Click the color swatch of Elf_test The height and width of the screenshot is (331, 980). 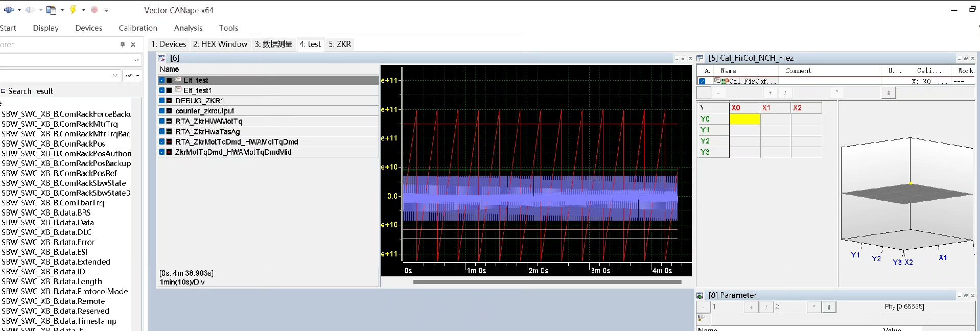pyautogui.click(x=169, y=80)
